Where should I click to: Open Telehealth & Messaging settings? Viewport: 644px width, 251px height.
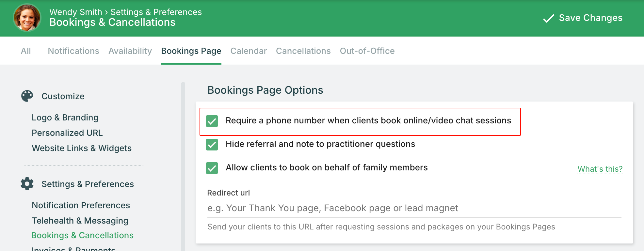(x=80, y=221)
